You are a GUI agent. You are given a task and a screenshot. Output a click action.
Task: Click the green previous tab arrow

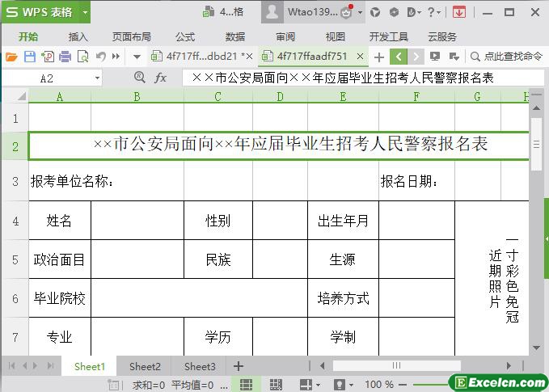click(x=399, y=57)
